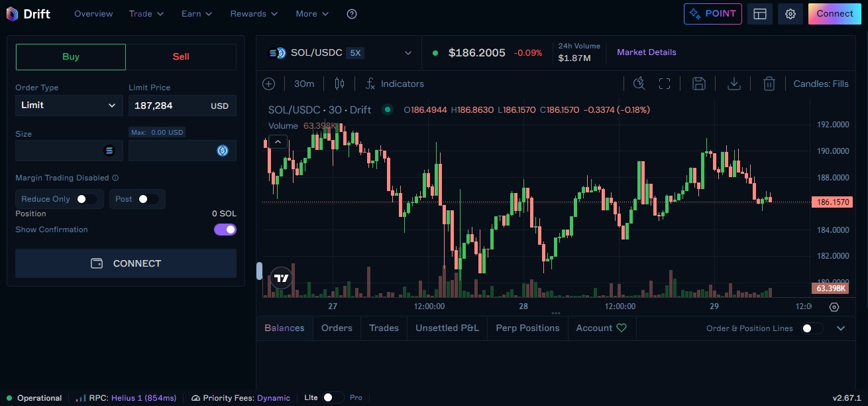Click the wallet icon in CONNECT button

point(97,263)
